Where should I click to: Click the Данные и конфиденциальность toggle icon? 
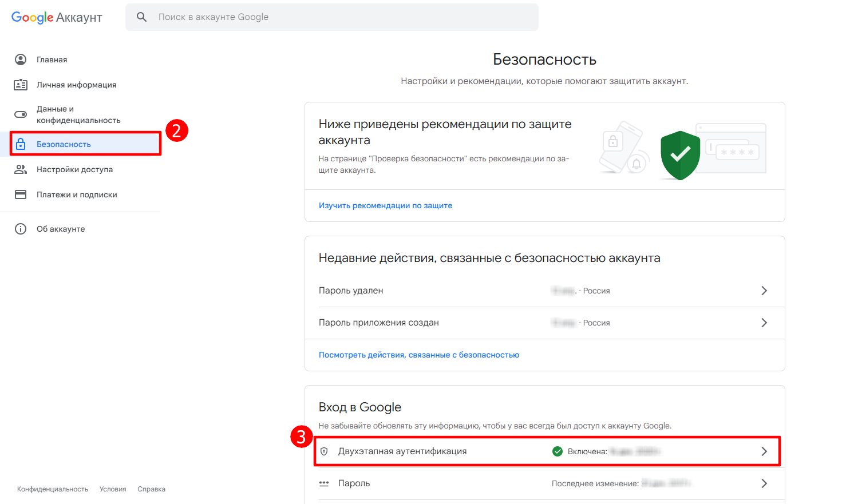pos(21,114)
